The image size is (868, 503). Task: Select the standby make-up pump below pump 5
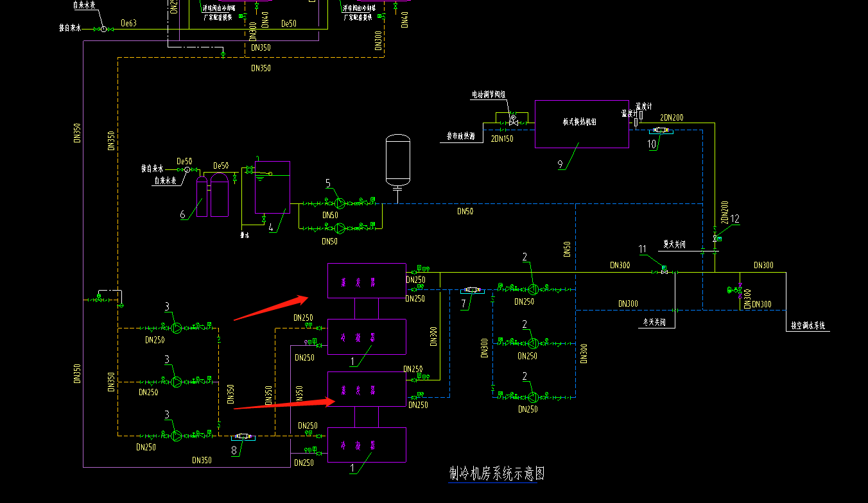[x=340, y=227]
